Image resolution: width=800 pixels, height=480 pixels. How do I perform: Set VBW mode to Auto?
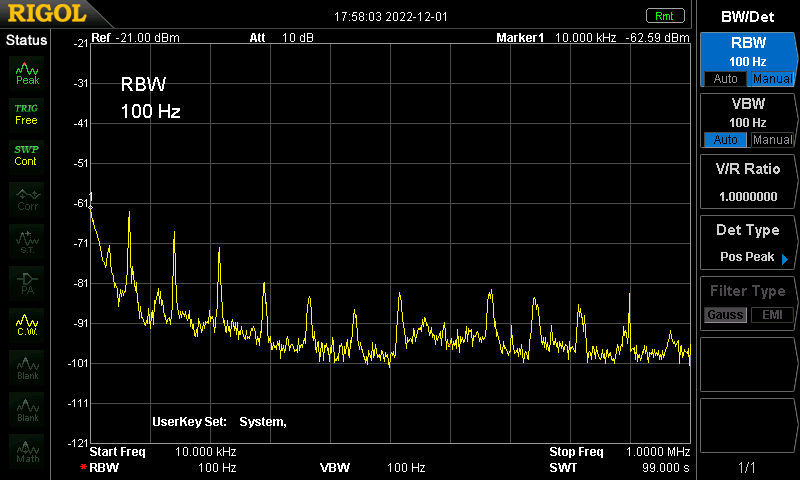point(725,139)
